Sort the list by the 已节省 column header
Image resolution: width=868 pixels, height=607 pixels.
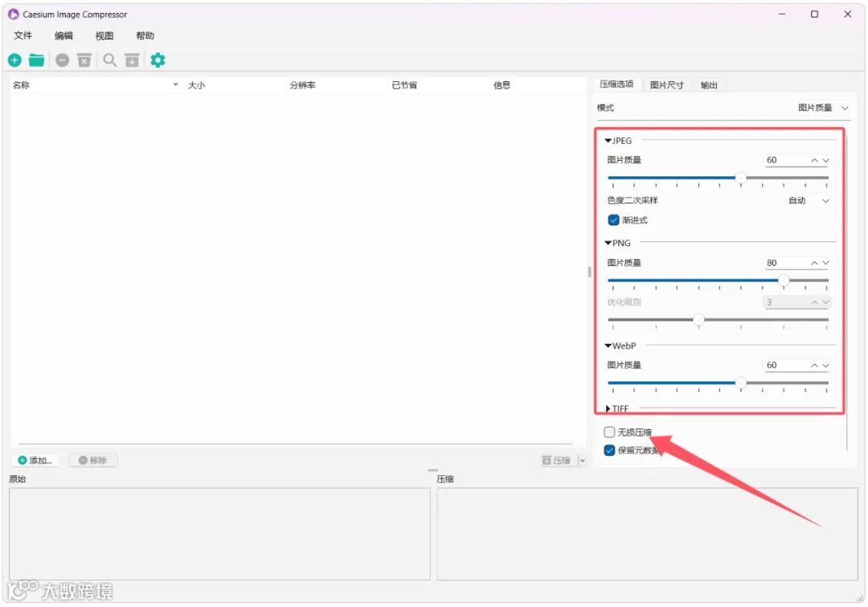(439, 84)
